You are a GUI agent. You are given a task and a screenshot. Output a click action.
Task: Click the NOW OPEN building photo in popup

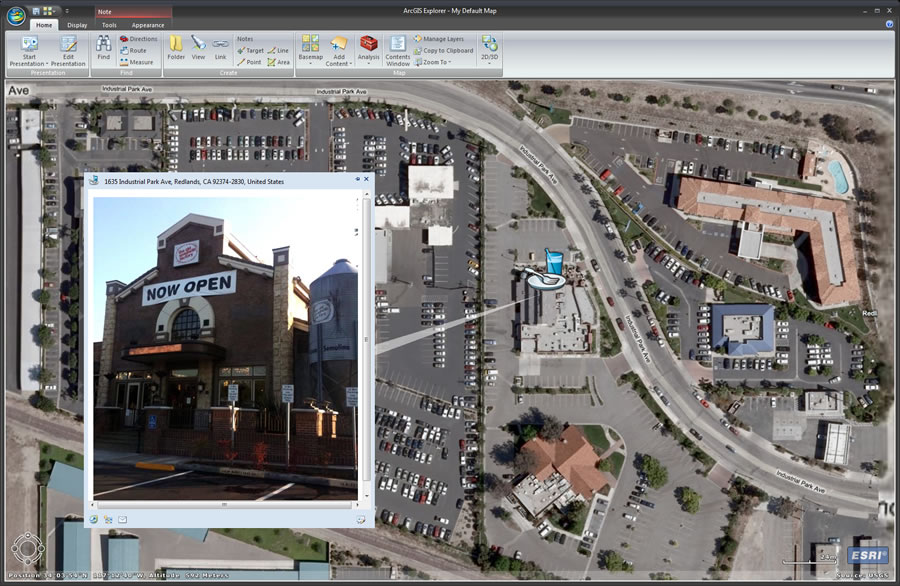[225, 348]
